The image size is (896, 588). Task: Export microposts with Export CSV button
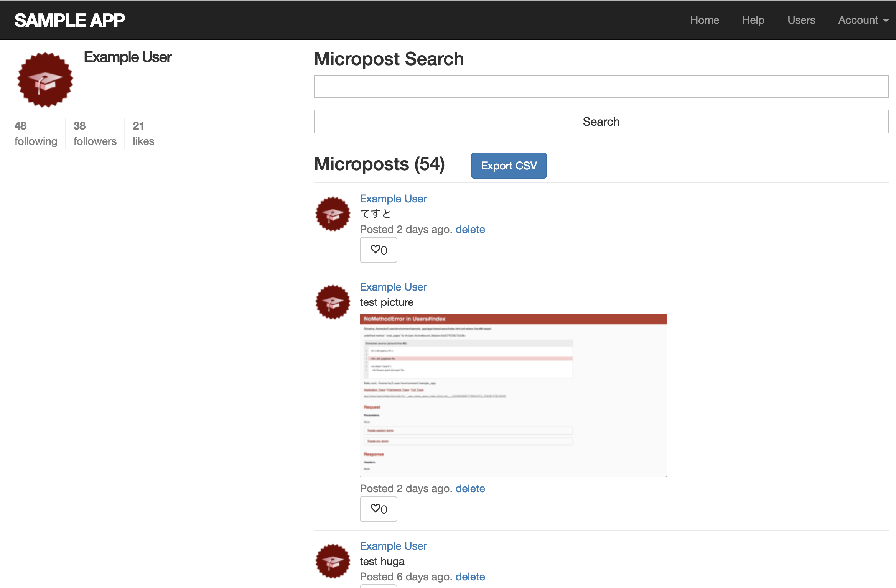coord(509,166)
